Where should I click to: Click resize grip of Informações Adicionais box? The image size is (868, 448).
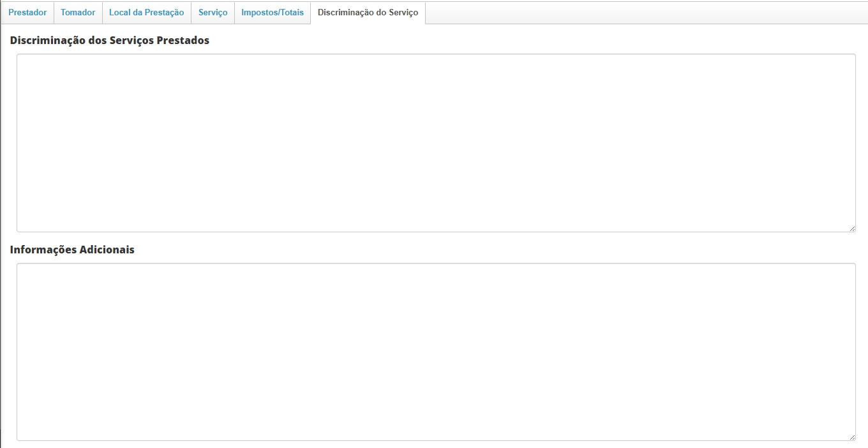pos(851,437)
